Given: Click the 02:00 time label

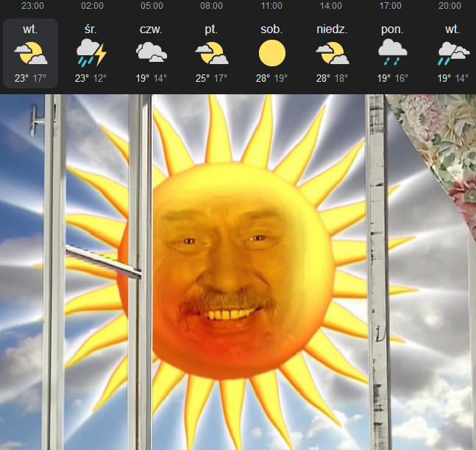Looking at the screenshot, I should coord(91,6).
